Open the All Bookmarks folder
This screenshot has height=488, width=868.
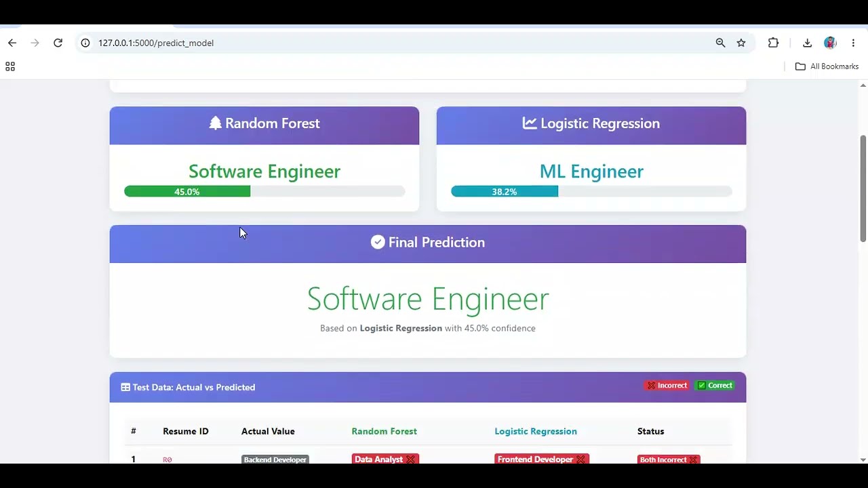pos(827,66)
